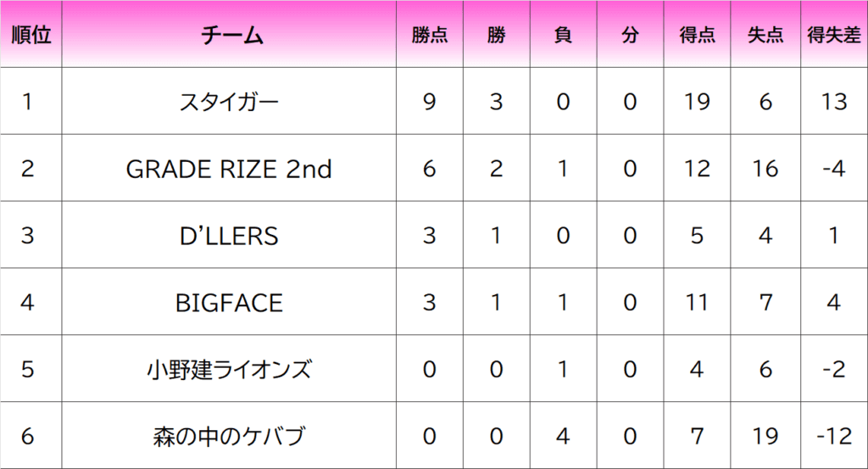Click the 順位 column header

coord(31,34)
